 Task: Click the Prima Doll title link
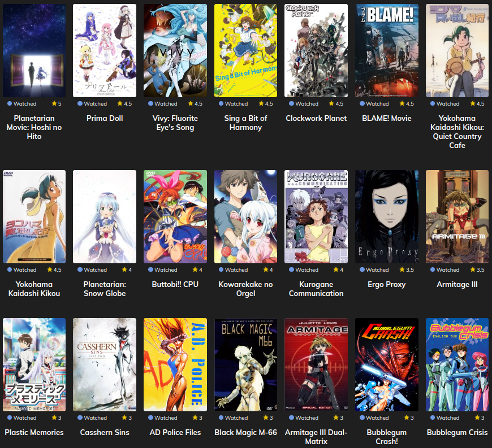click(x=105, y=118)
